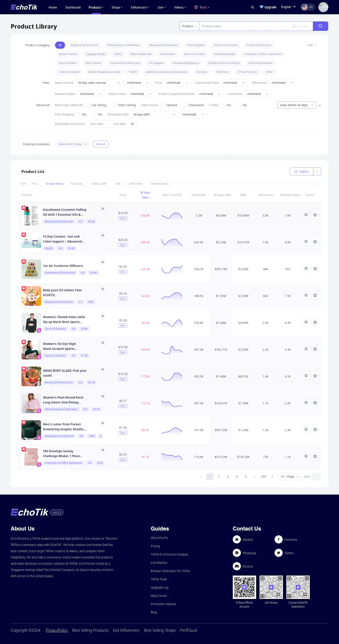Open Discord contact icon in footer
The height and width of the screenshot is (644, 339).
(x=237, y=566)
